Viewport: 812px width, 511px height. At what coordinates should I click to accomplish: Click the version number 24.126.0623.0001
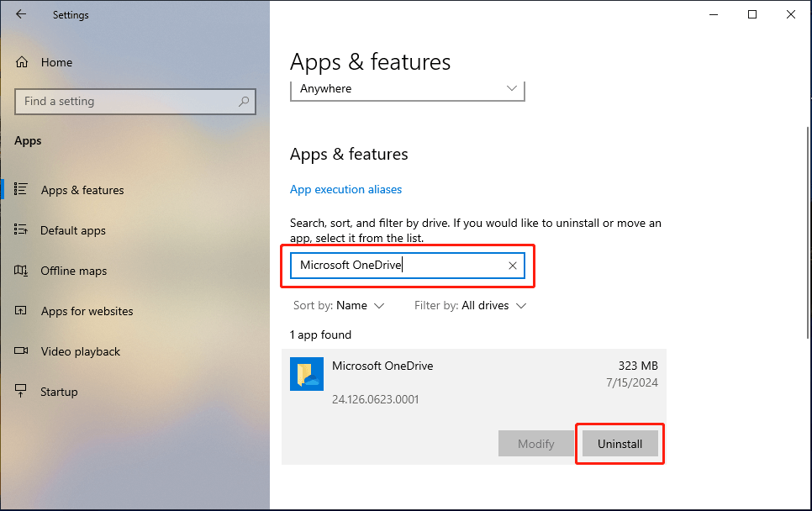[x=376, y=399]
